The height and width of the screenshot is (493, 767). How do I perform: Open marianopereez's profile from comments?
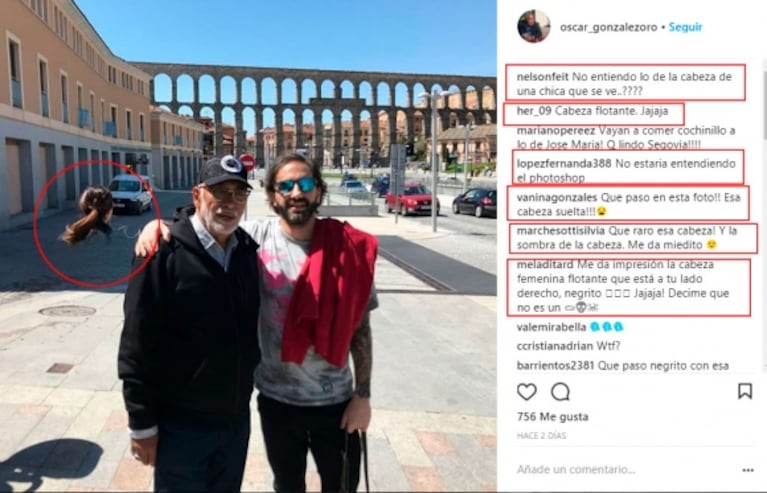tap(556, 131)
